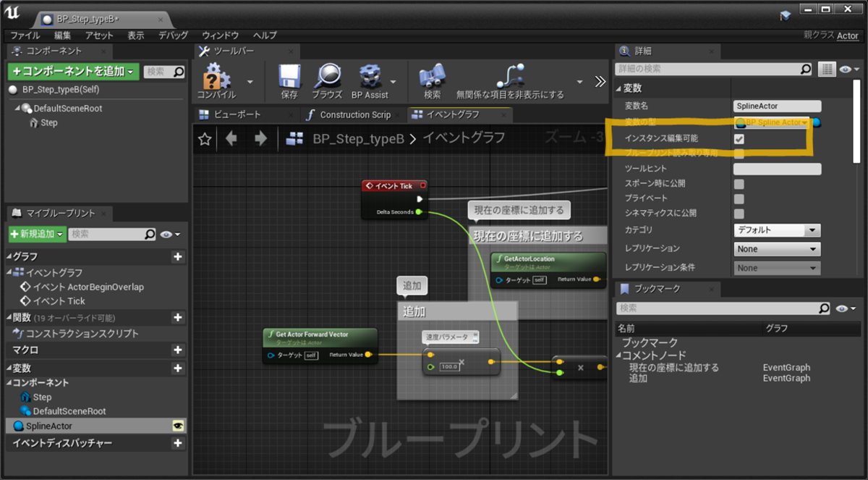The width and height of the screenshot is (868, 480).
Task: Open the レプリケーション dropdown showing None
Action: click(777, 249)
